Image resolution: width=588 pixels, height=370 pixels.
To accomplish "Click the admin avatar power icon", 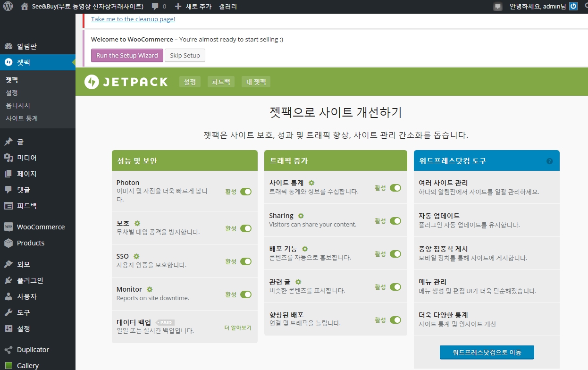I will pyautogui.click(x=573, y=7).
